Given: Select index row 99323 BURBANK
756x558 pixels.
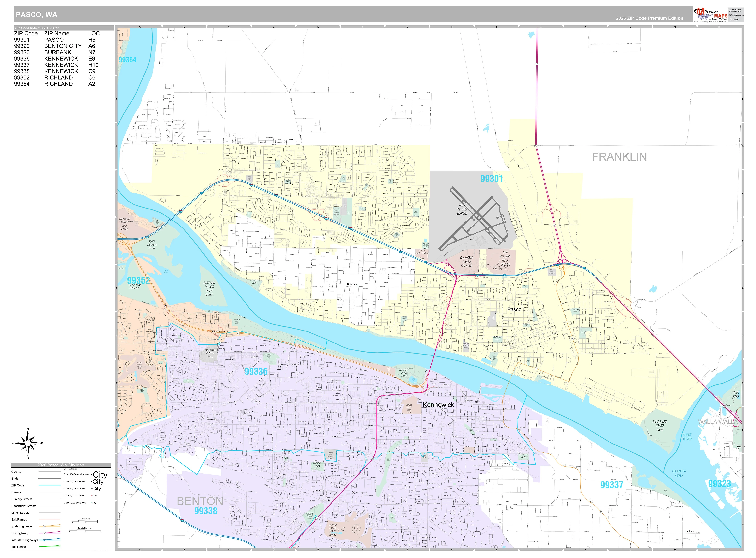Looking at the screenshot, I should pyautogui.click(x=57, y=52).
